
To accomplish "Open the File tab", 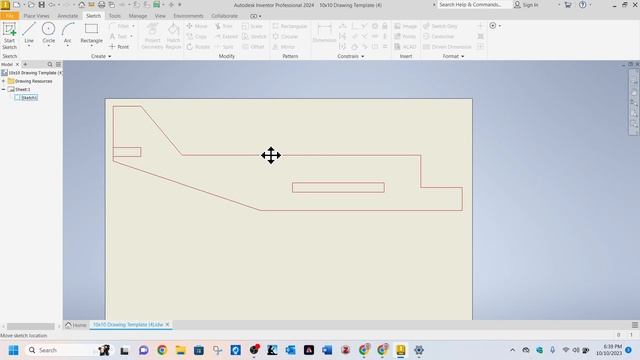I will [9, 16].
